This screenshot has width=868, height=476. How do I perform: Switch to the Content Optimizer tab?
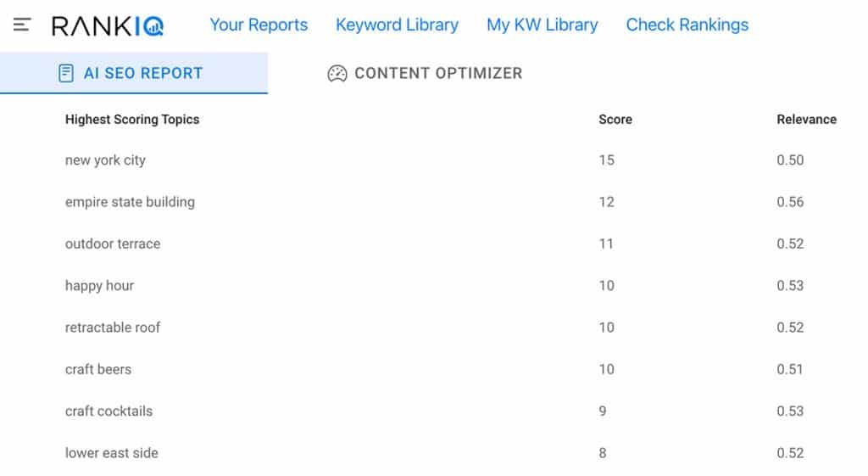coord(425,73)
